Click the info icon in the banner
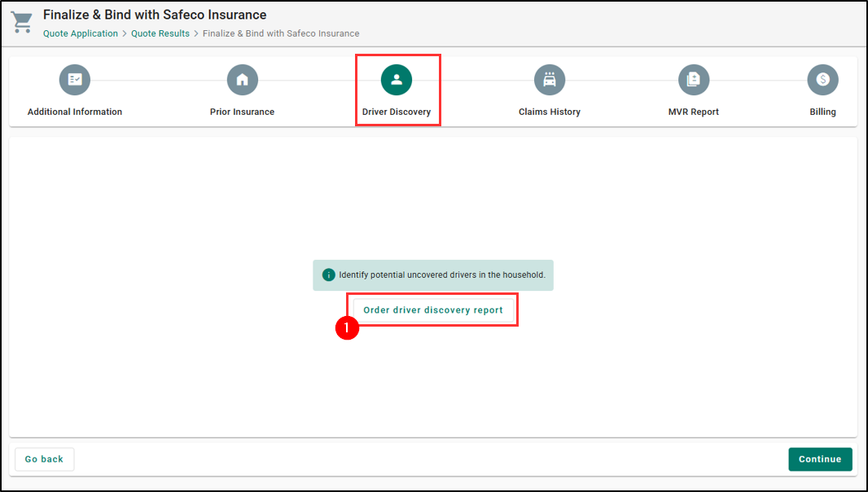Screen dimensions: 868x492 pyautogui.click(x=329, y=275)
